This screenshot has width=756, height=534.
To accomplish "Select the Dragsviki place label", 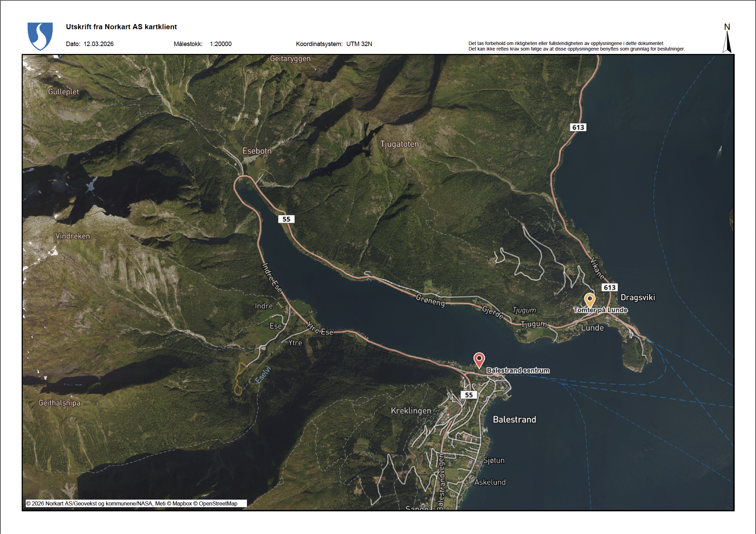I will coord(638,298).
